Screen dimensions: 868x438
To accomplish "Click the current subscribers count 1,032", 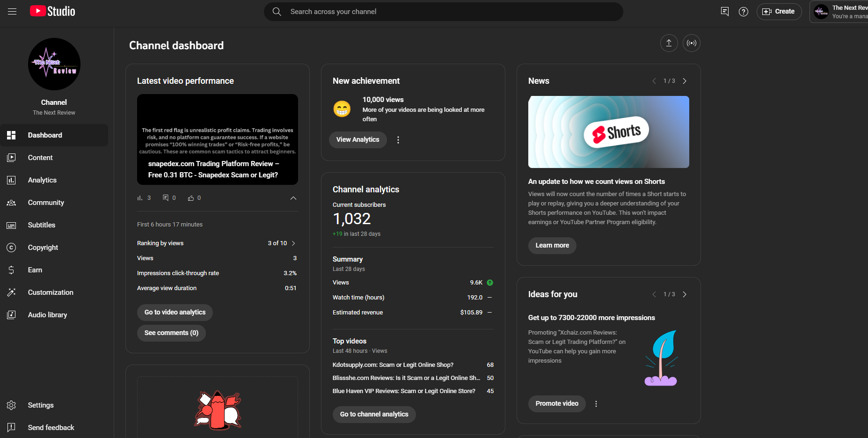I will (351, 219).
